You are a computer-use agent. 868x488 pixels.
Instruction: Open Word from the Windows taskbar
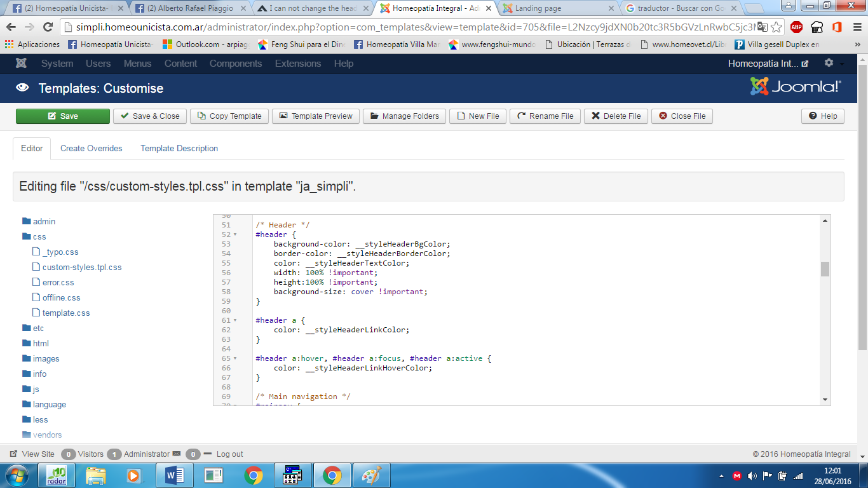(173, 475)
